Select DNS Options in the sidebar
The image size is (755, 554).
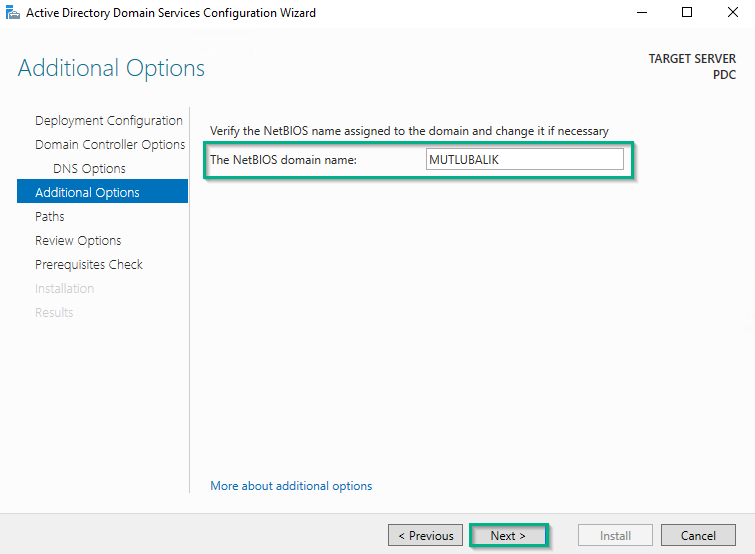pos(89,168)
